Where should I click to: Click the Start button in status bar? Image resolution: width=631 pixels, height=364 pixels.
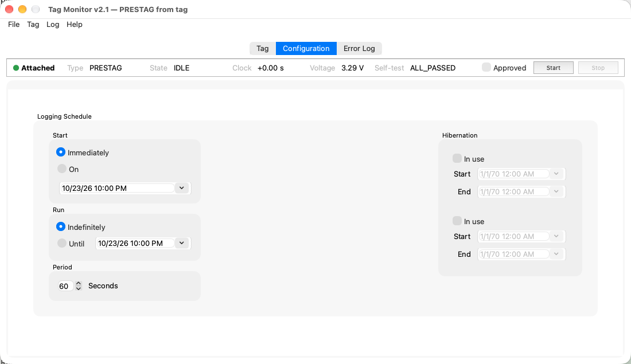coord(554,68)
